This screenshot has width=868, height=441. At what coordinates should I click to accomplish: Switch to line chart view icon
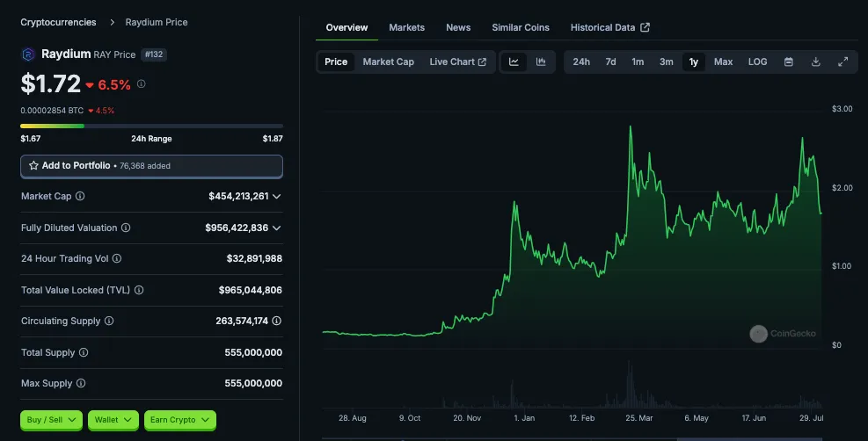click(514, 61)
